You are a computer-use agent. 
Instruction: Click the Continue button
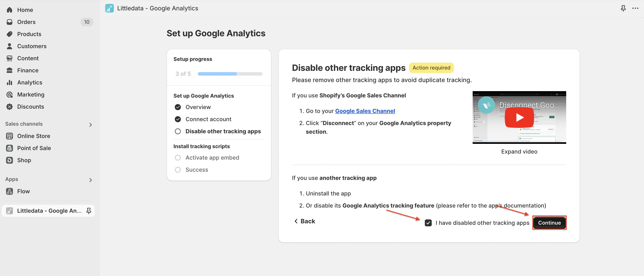pyautogui.click(x=549, y=223)
